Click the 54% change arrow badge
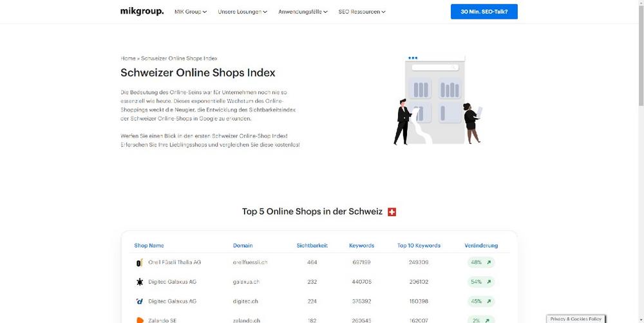Screen dimensions: 644x323 point(480,282)
